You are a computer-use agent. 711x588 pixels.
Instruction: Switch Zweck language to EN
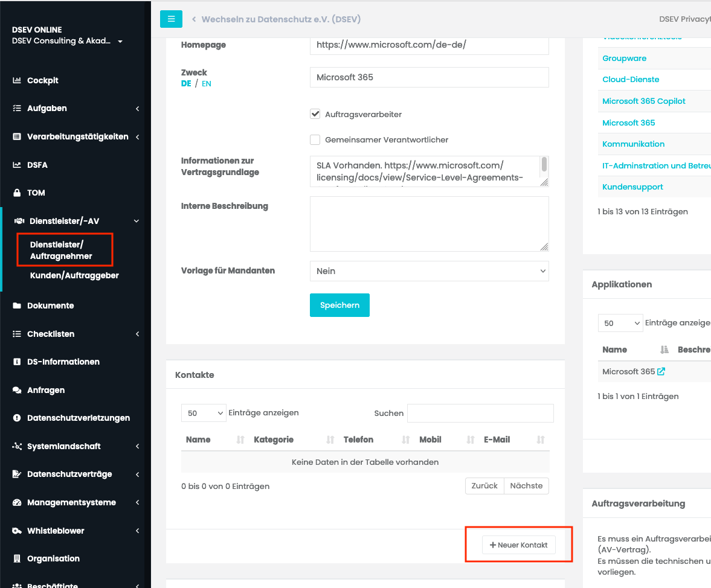tap(207, 84)
